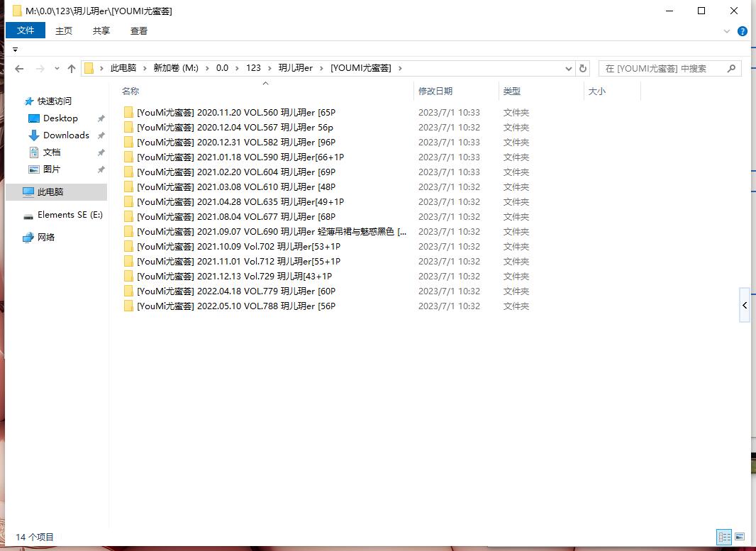This screenshot has height=551, width=756.
Task: Open the Quick Access Toolbar customize dropdown
Action: 15,50
